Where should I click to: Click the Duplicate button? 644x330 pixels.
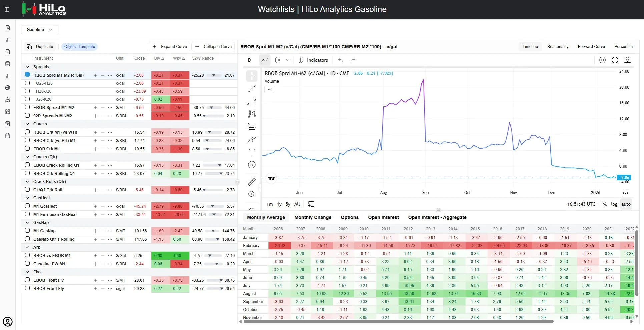[40, 47]
